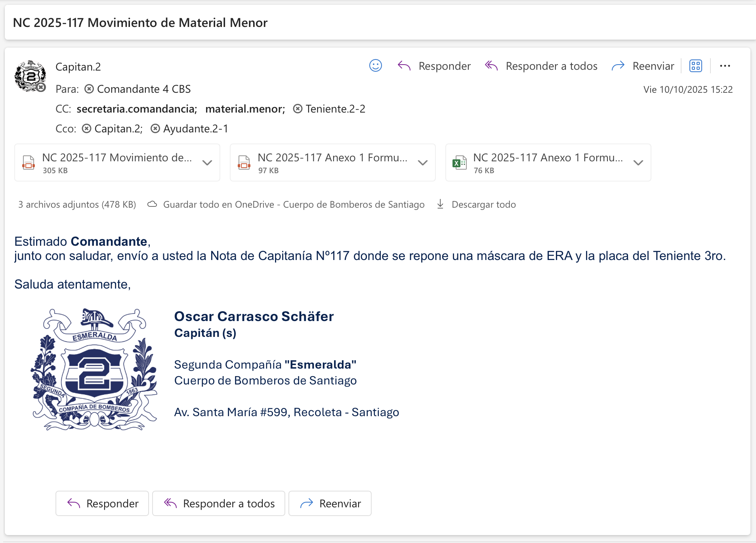
Task: Expand the Excel attachment options chevron
Action: [x=638, y=163]
